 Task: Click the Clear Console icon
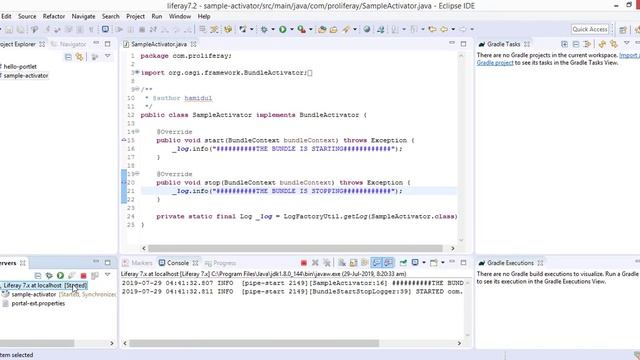coord(342,263)
